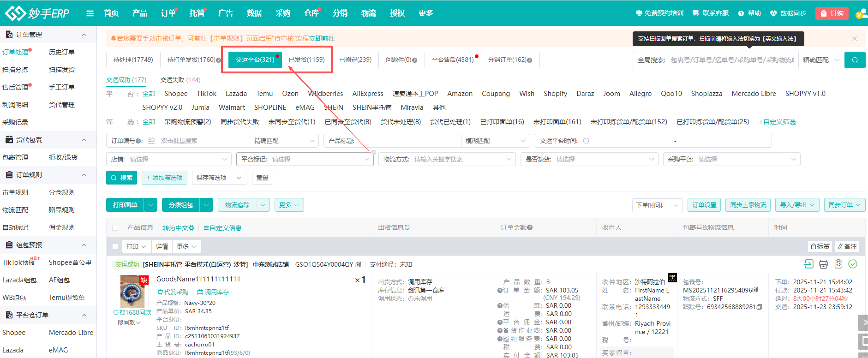The width and height of the screenshot is (868, 358).
Task: Click the black 黑 blacklist badge
Action: click(672, 278)
